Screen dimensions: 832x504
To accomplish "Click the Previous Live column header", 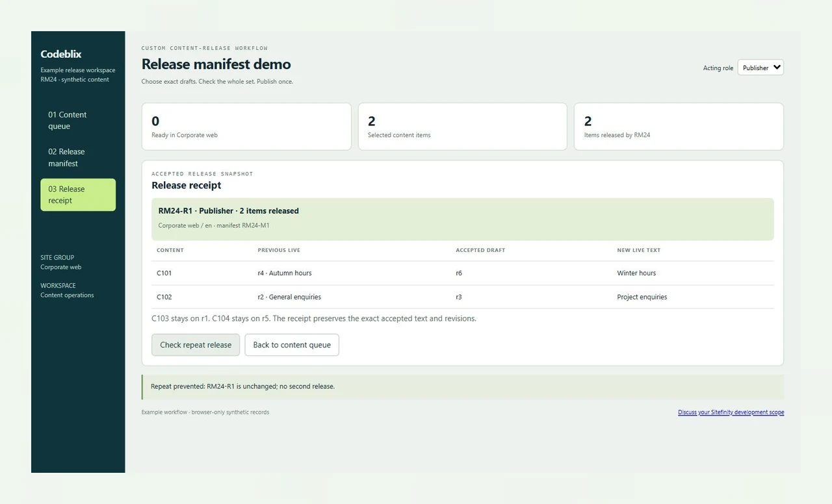I will (279, 250).
